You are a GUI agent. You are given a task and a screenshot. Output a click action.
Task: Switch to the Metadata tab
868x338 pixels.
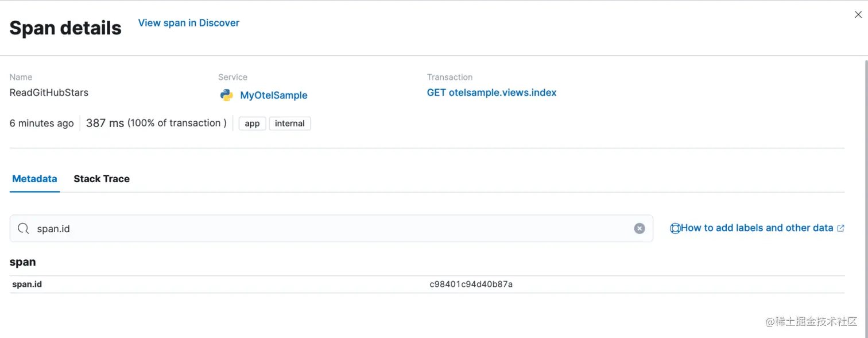34,179
